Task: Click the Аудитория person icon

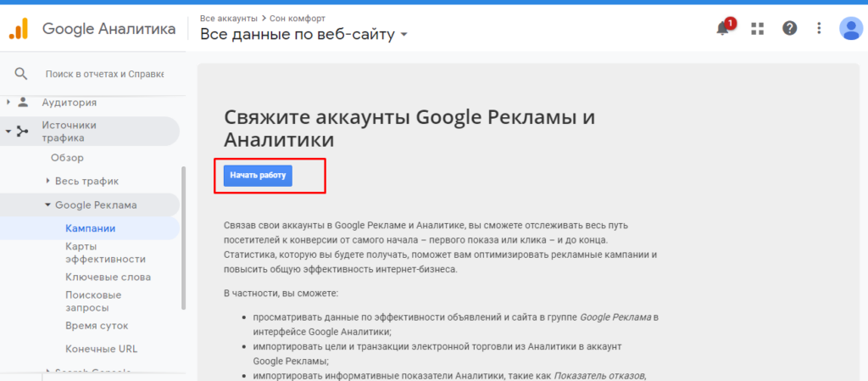Action: tap(23, 102)
